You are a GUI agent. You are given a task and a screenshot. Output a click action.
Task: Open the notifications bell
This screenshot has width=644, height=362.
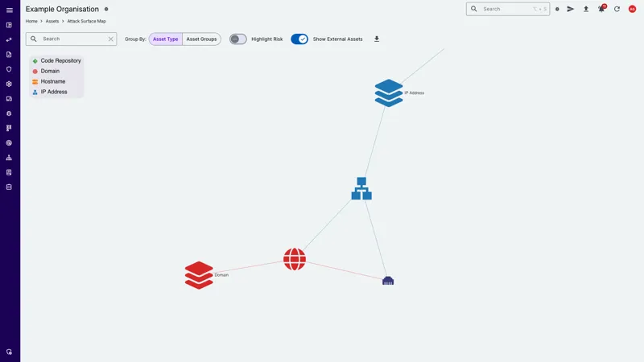[x=601, y=9]
